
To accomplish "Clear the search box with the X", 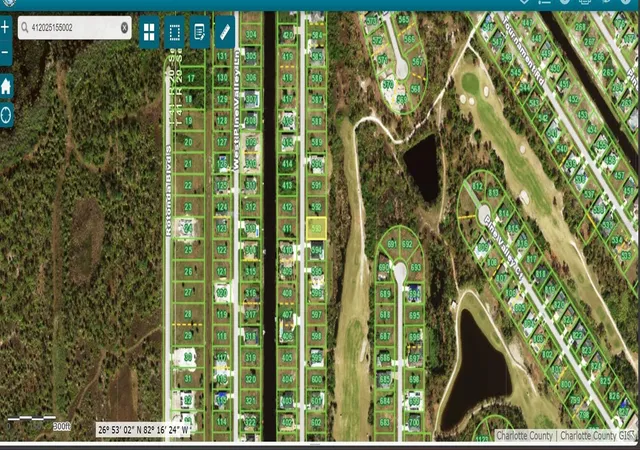I will click(x=124, y=28).
